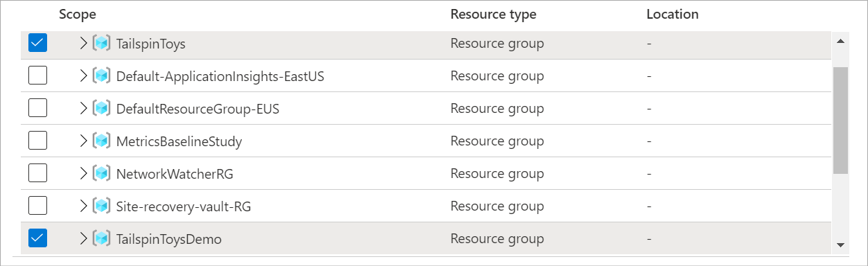
Task: Uncheck the TailspinToys checkbox
Action: point(37,43)
